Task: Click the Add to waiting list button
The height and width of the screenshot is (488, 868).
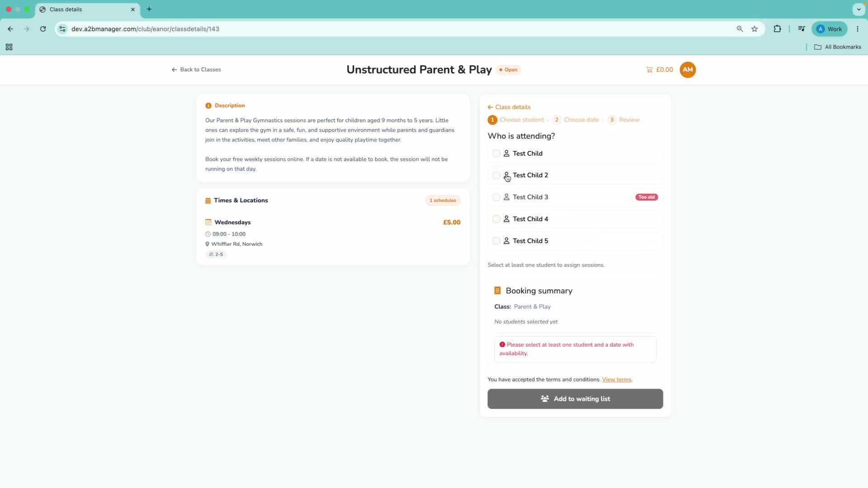Action: pyautogui.click(x=575, y=399)
